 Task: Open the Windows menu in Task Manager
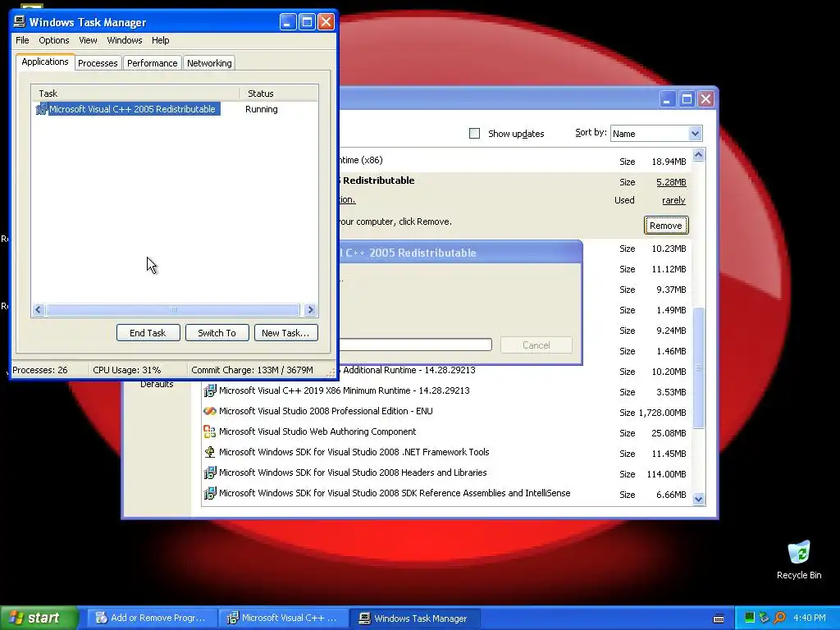point(125,40)
